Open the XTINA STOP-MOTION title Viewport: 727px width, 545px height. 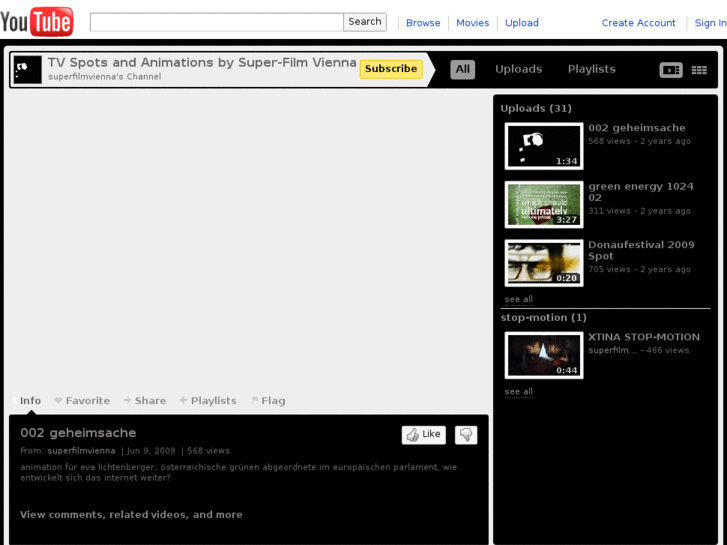(644, 337)
